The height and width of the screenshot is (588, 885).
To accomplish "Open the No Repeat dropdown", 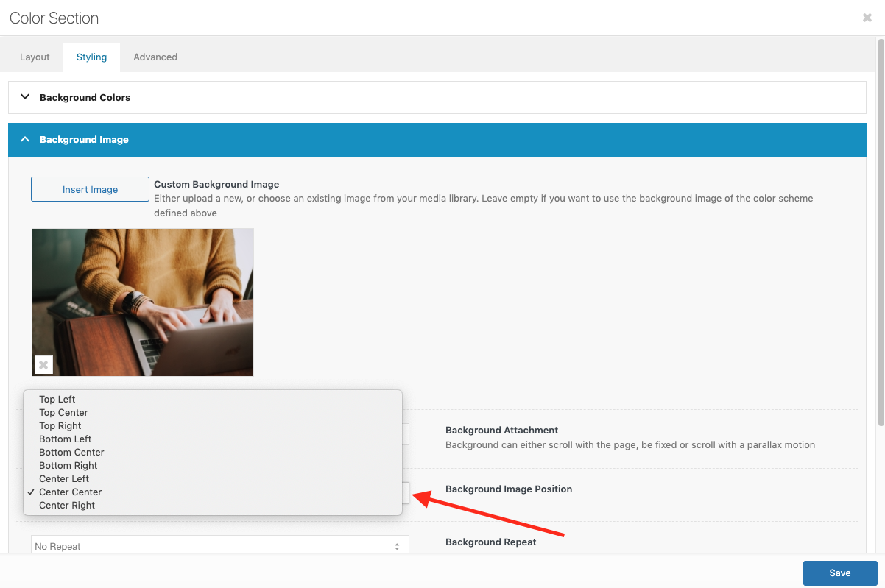I will (x=219, y=545).
